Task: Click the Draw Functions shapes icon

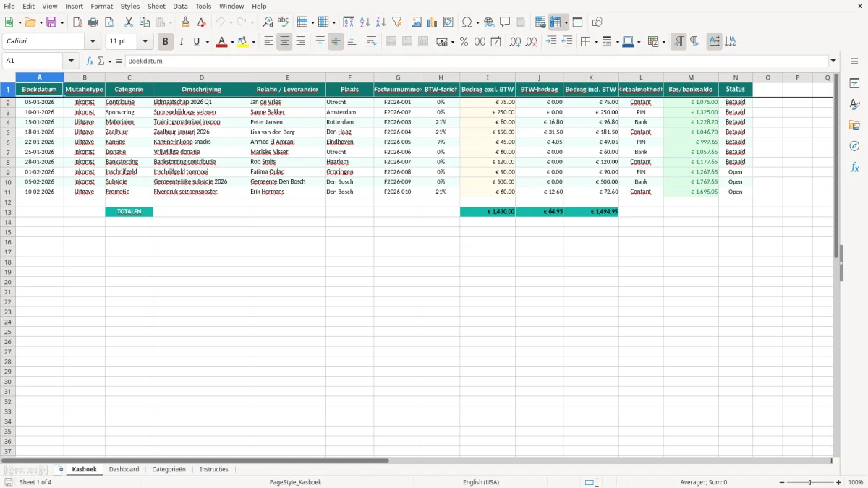Action: click(597, 22)
